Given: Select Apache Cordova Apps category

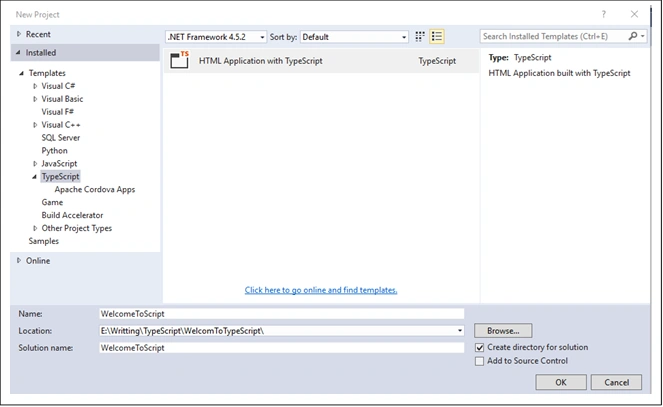Looking at the screenshot, I should click(x=95, y=189).
